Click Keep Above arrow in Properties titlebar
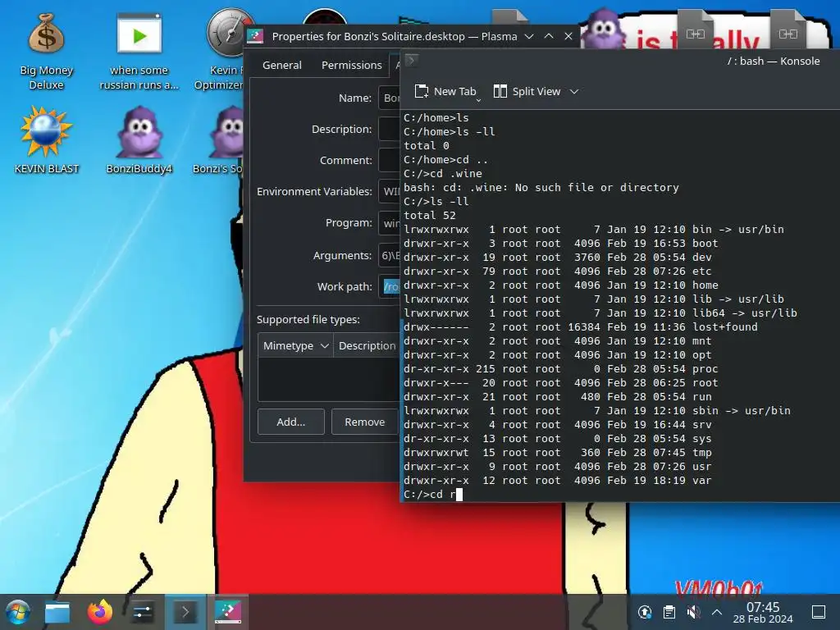This screenshot has height=630, width=840. coord(549,36)
